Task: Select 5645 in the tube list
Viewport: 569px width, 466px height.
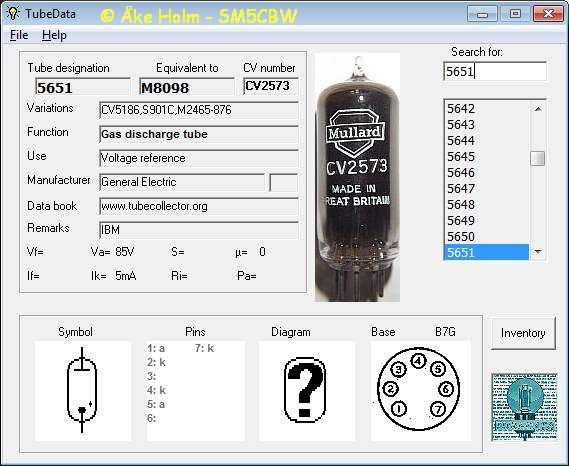Action: pyautogui.click(x=486, y=156)
